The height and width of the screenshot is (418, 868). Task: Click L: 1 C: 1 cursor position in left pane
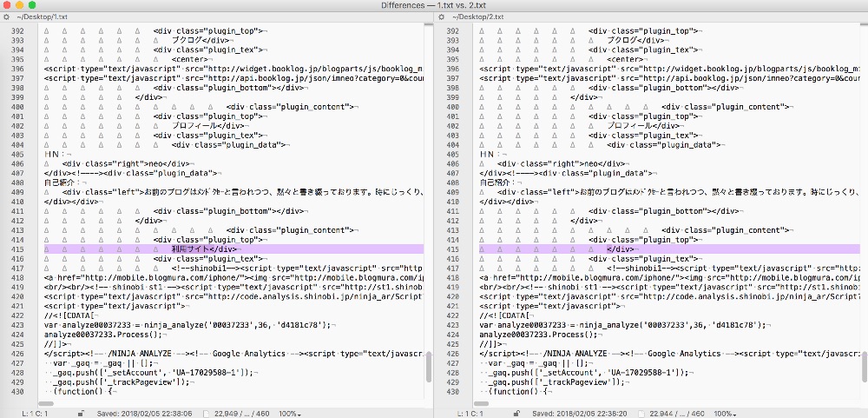[36, 414]
